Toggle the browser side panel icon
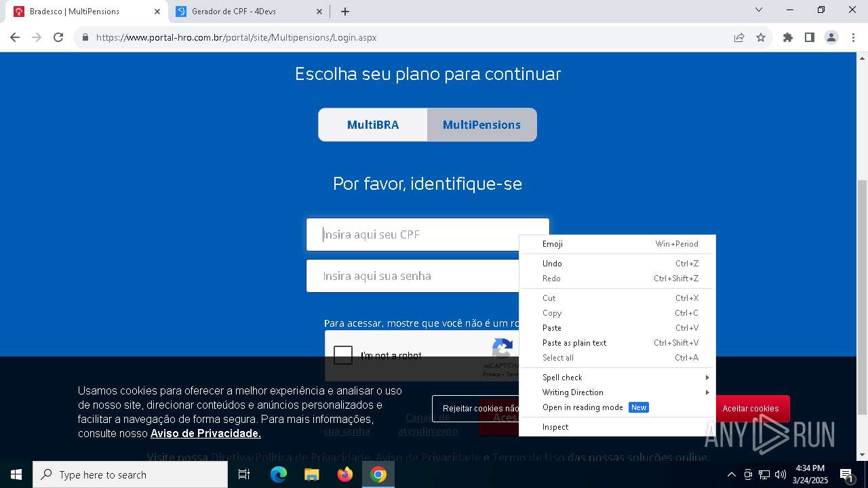The width and height of the screenshot is (868, 488). 810,37
